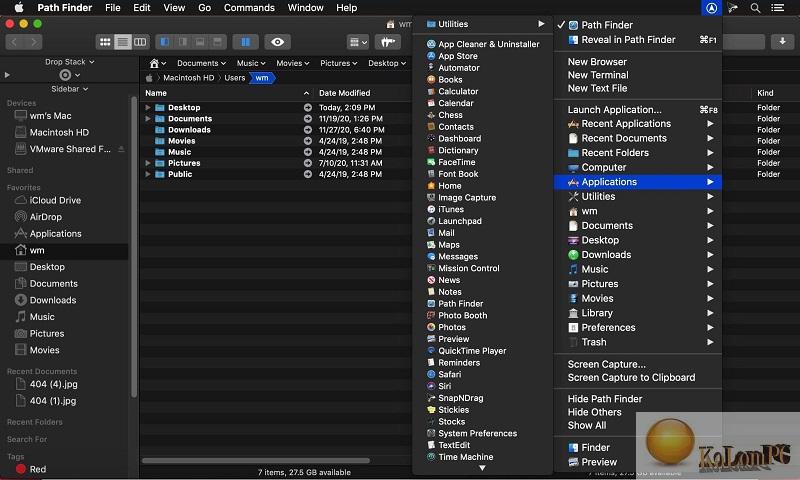The height and width of the screenshot is (480, 800).
Task: Switch to column view in toolbar
Action: click(x=140, y=42)
